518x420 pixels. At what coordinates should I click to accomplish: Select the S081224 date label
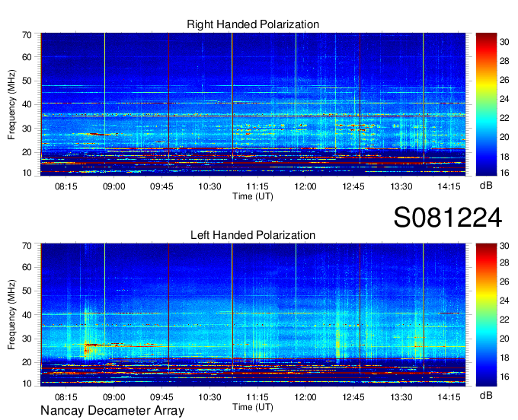(448, 218)
